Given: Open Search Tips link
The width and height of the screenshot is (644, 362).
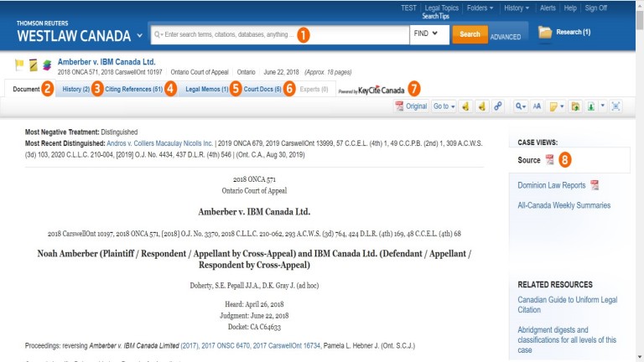Looking at the screenshot, I should 435,16.
